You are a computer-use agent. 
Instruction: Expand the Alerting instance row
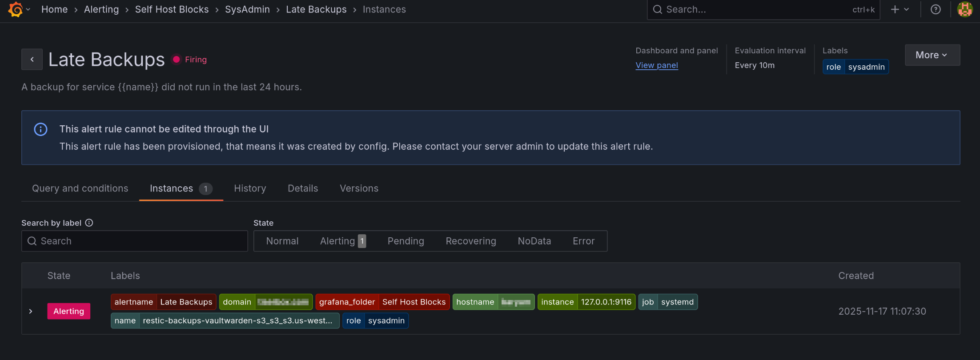tap(31, 311)
